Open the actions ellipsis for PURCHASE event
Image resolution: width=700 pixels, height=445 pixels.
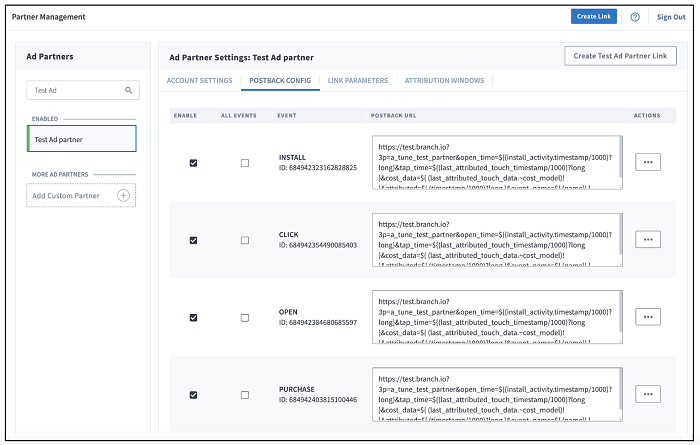tap(648, 394)
